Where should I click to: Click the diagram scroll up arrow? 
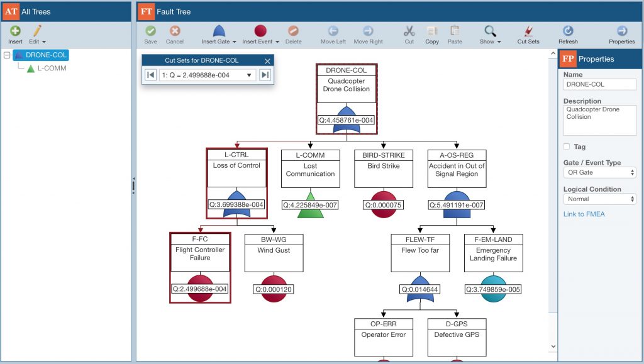[x=553, y=55]
